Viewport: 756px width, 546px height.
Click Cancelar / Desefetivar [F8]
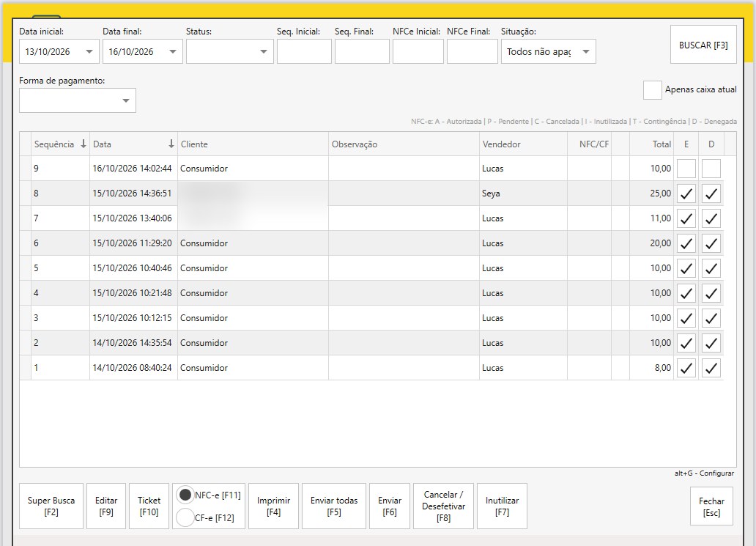tap(444, 506)
